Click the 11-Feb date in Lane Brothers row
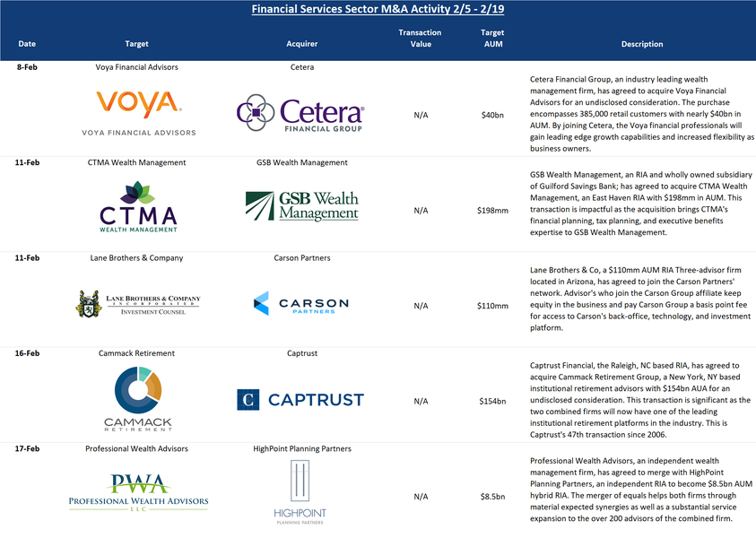756x538 pixels. coord(27,258)
